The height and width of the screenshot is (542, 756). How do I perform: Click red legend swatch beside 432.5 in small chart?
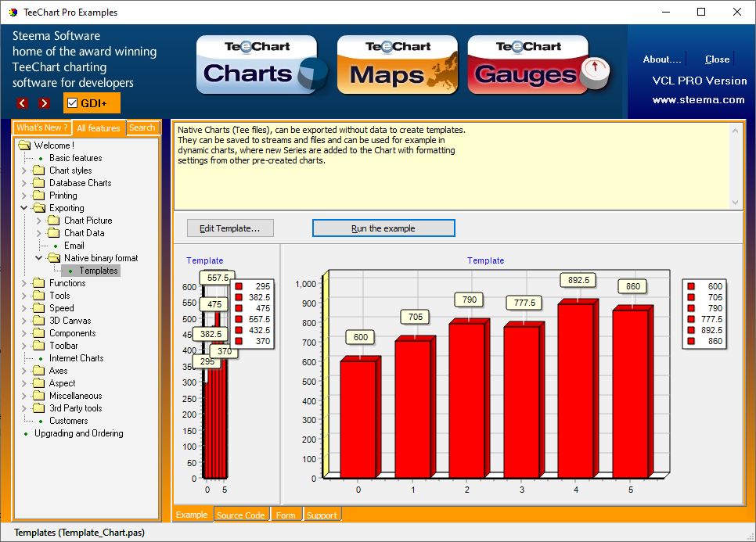click(239, 330)
